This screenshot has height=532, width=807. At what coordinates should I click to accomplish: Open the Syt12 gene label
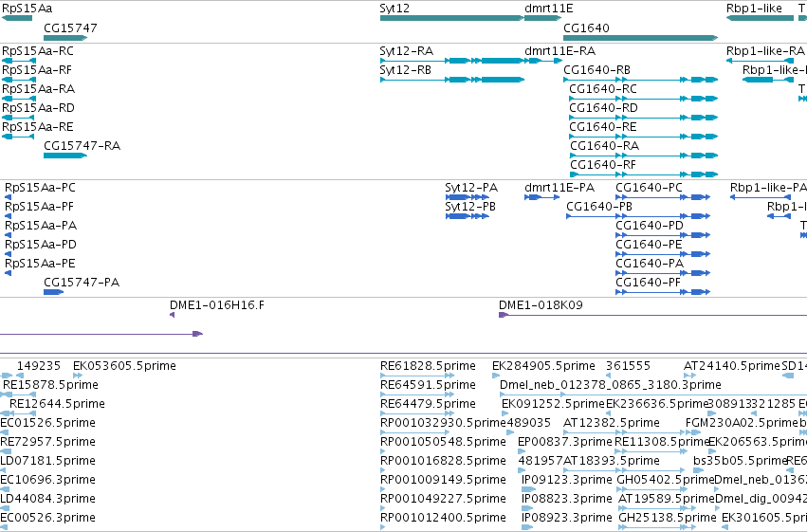[394, 9]
